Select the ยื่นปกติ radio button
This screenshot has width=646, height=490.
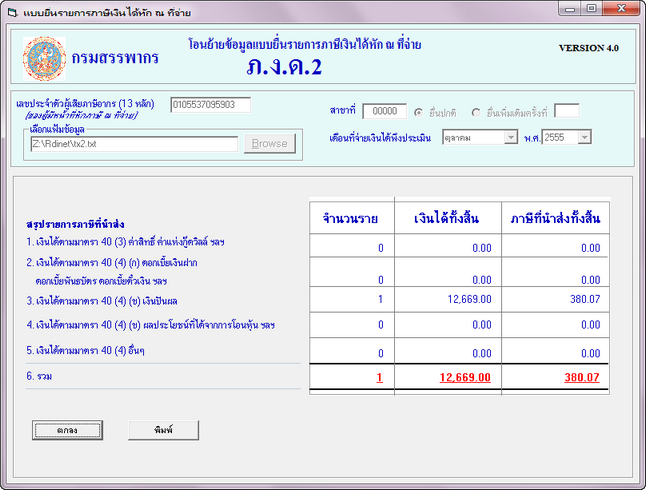tap(418, 112)
